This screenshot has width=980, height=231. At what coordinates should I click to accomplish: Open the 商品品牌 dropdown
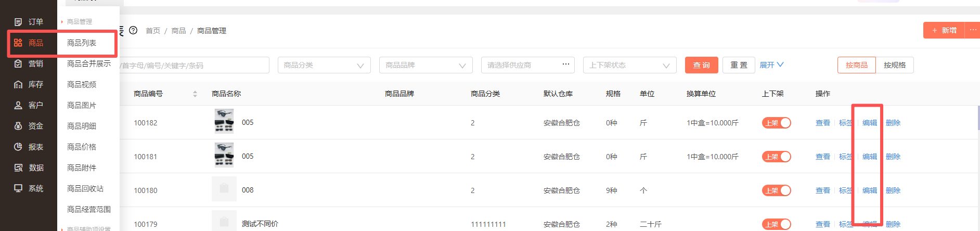pos(426,65)
